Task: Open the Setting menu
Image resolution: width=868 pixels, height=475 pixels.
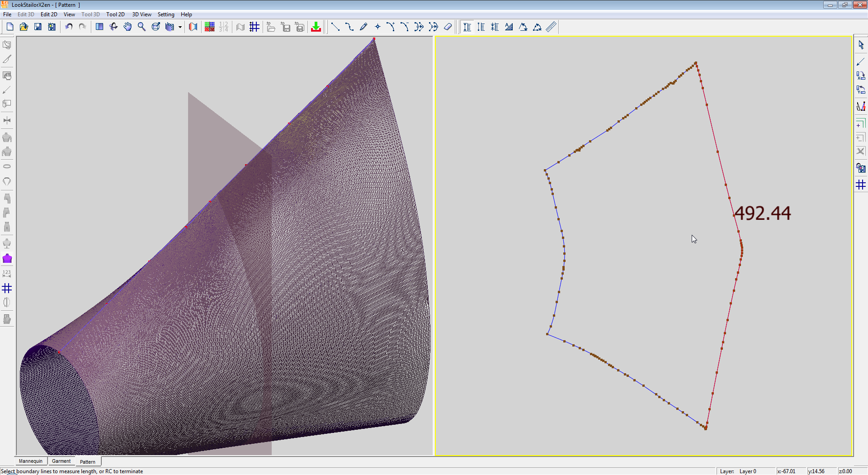Action: 166,14
